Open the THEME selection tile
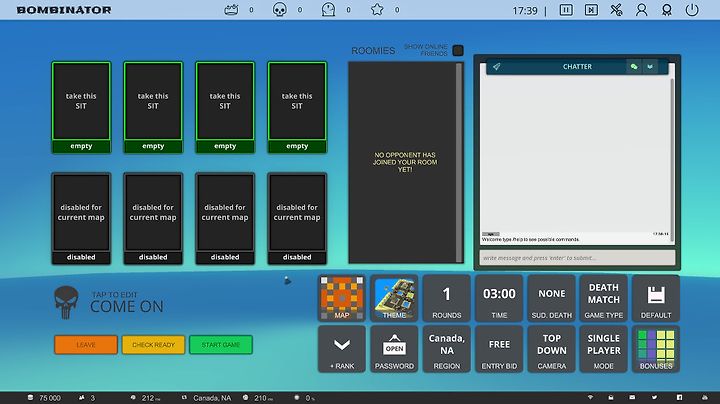The image size is (720, 404). pyautogui.click(x=394, y=298)
